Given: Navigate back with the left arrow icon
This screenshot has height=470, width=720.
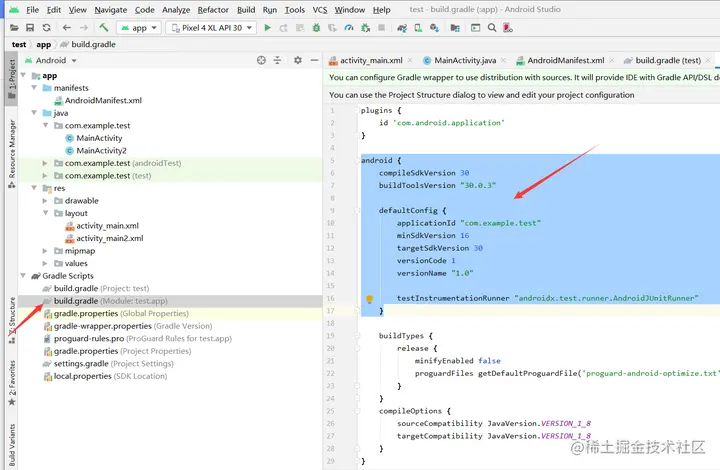Looking at the screenshot, I should coord(67,28).
